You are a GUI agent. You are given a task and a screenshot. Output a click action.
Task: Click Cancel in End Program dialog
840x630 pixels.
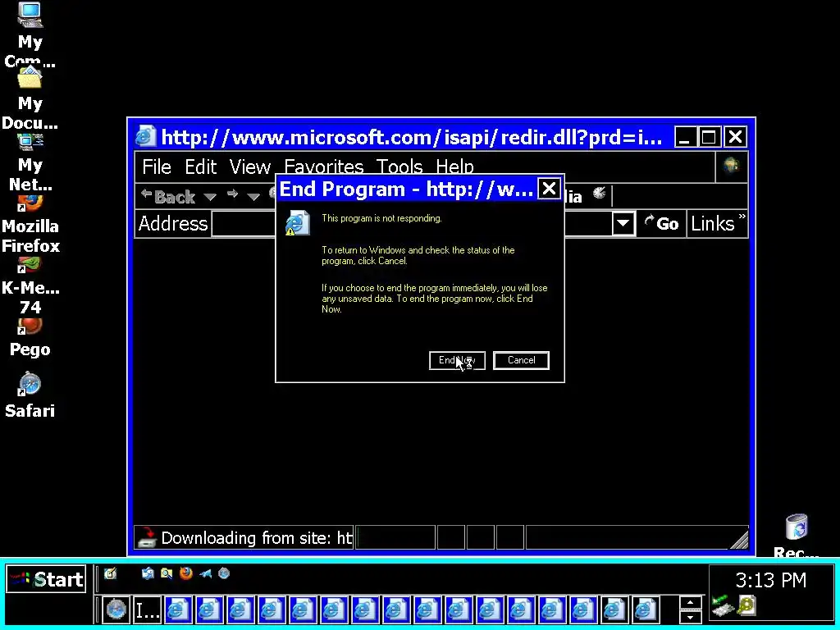tap(521, 360)
